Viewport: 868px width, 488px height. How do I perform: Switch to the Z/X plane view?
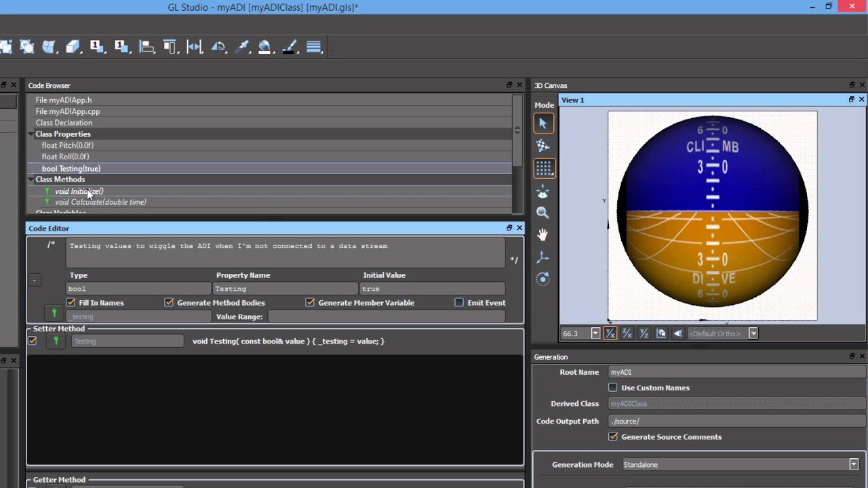click(627, 333)
